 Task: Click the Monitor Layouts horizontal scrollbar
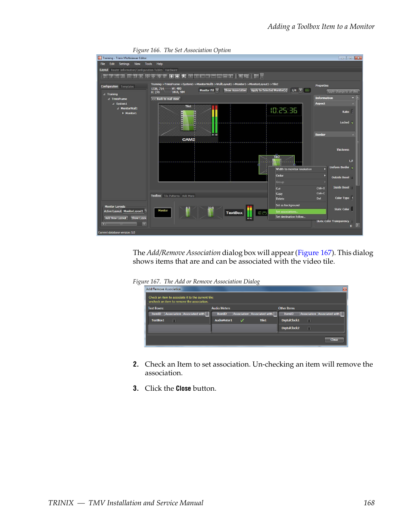point(124,224)
